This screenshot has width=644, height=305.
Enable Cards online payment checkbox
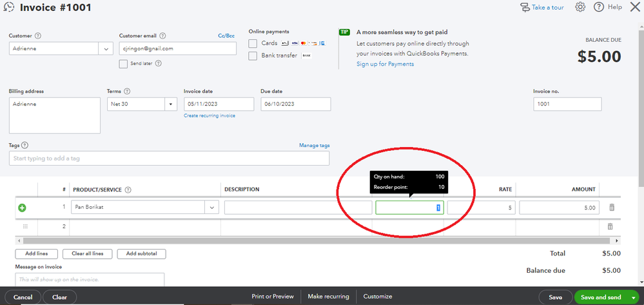point(253,43)
